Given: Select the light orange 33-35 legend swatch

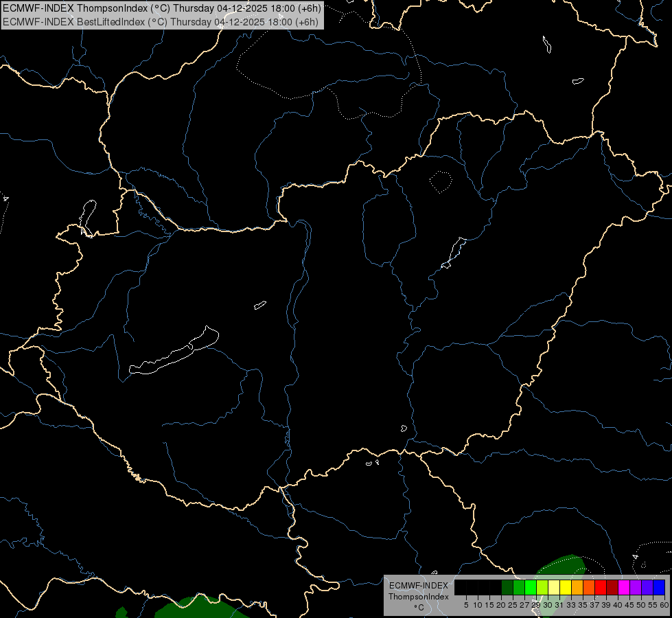Looking at the screenshot, I should coord(578,587).
